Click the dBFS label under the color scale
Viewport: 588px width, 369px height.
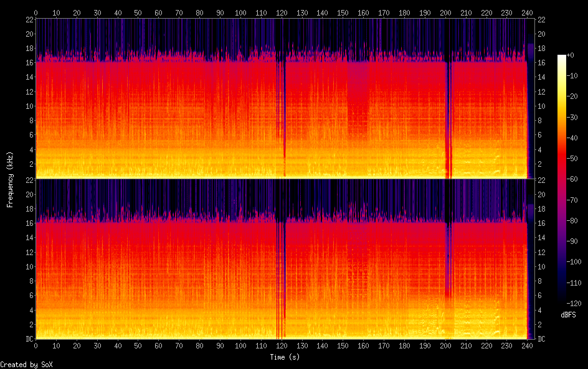point(567,315)
